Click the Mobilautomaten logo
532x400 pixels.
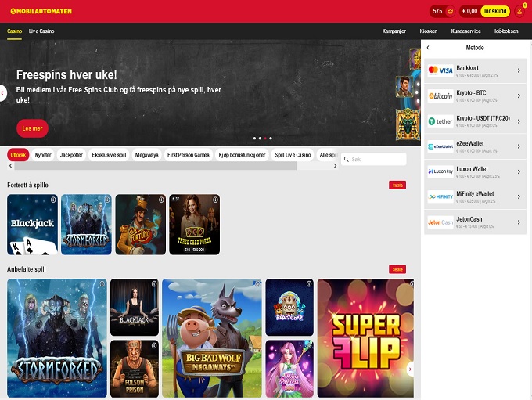click(40, 11)
